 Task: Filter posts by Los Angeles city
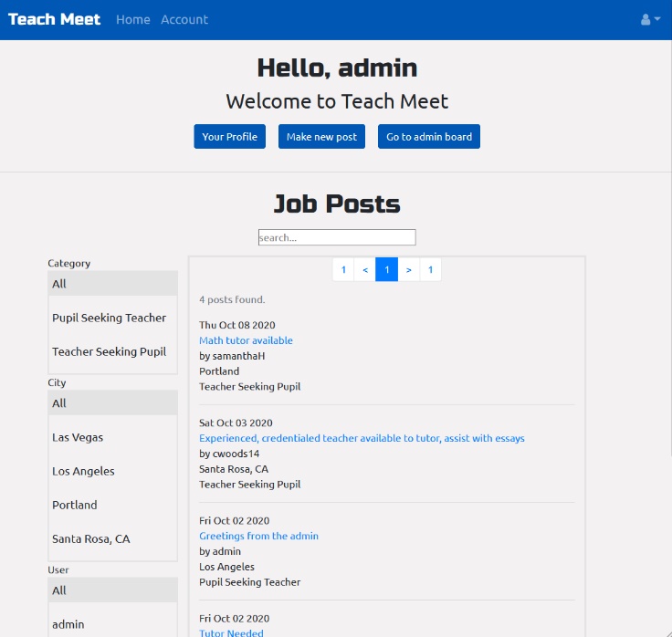point(83,471)
